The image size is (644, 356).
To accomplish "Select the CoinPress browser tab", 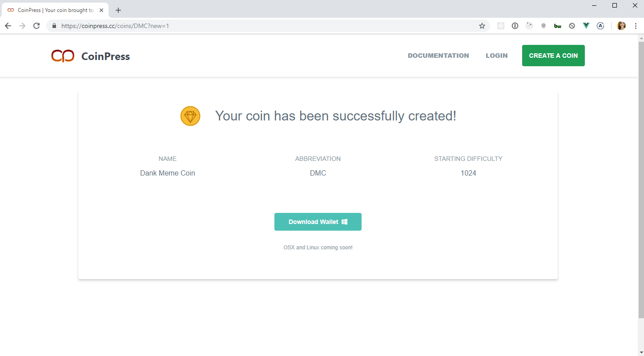I will 55,10.
